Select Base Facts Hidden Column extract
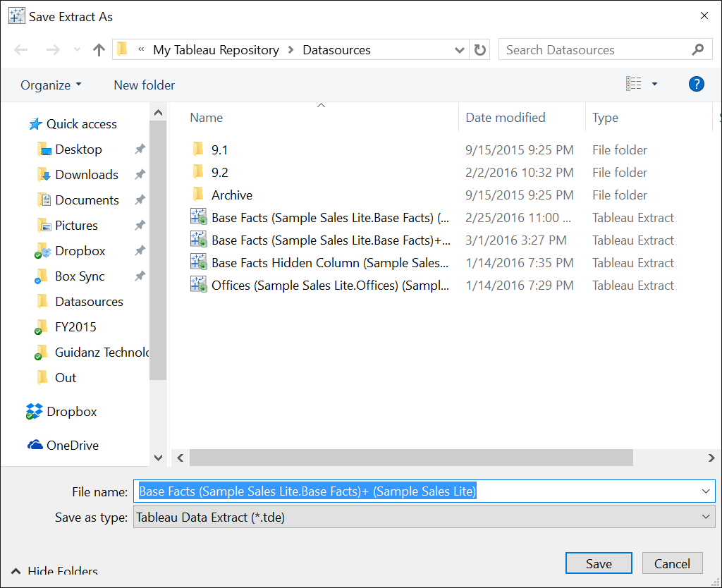Image resolution: width=722 pixels, height=588 pixels. (x=319, y=262)
